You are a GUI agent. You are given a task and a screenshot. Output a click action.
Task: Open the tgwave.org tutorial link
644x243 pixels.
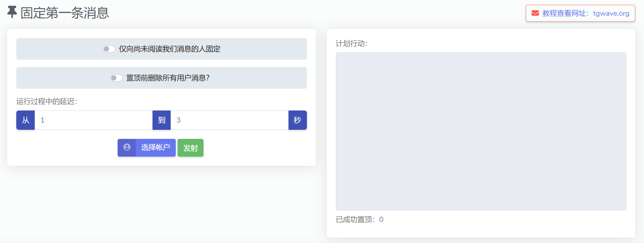(586, 13)
